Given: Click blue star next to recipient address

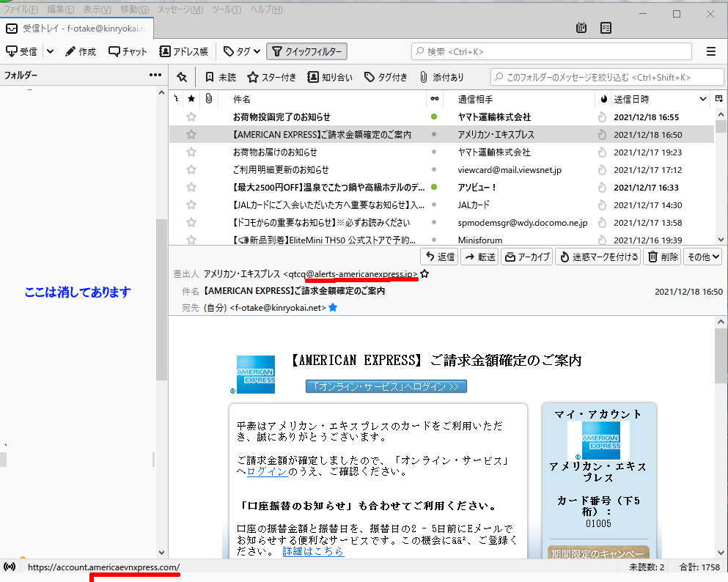Looking at the screenshot, I should pos(332,307).
